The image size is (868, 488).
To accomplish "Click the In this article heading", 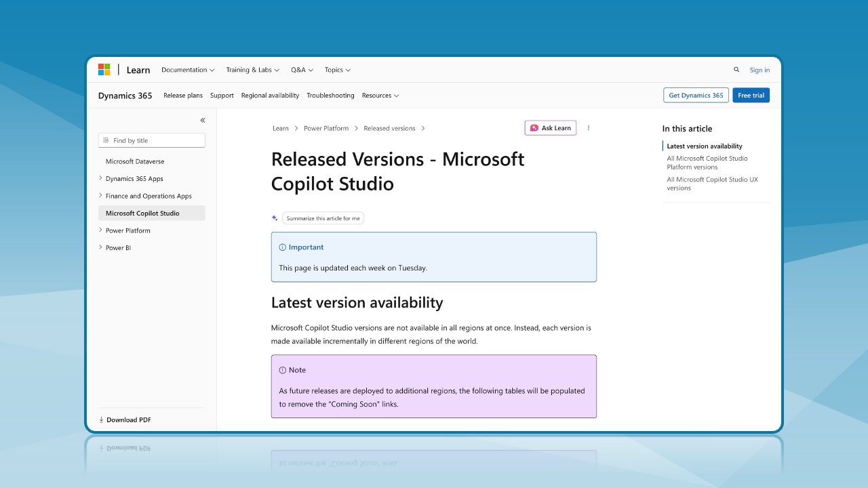I will pyautogui.click(x=687, y=128).
